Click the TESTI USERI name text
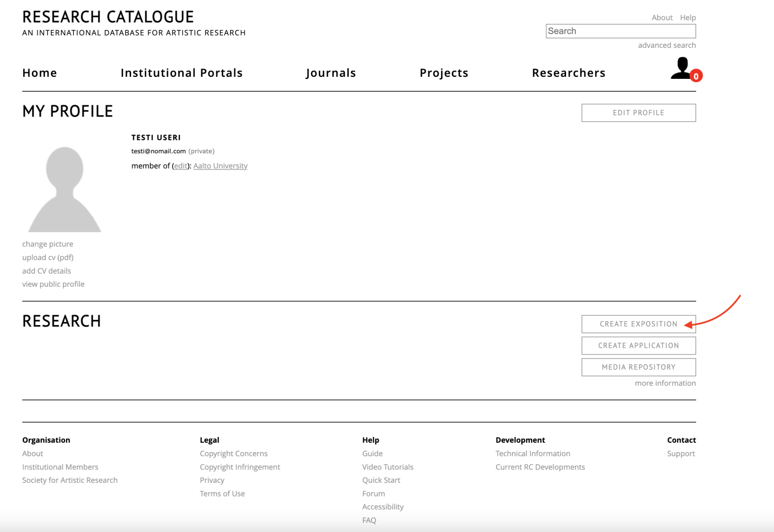The width and height of the screenshot is (774, 532). pos(156,137)
